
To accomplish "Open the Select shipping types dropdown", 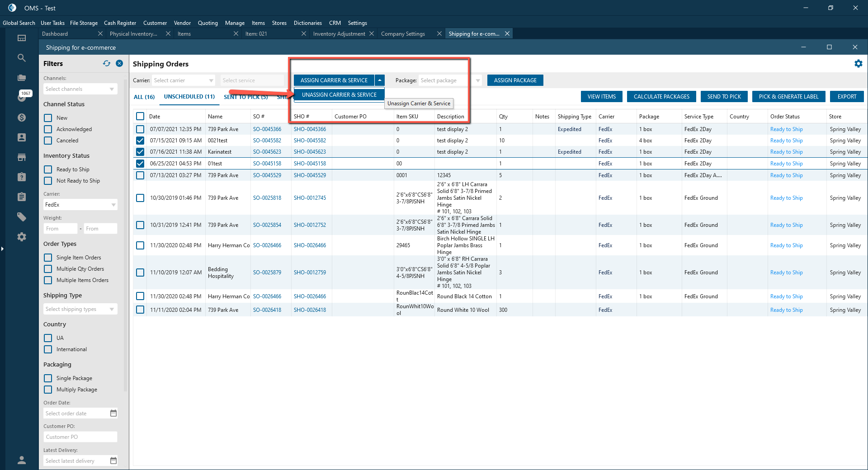I will pyautogui.click(x=80, y=309).
